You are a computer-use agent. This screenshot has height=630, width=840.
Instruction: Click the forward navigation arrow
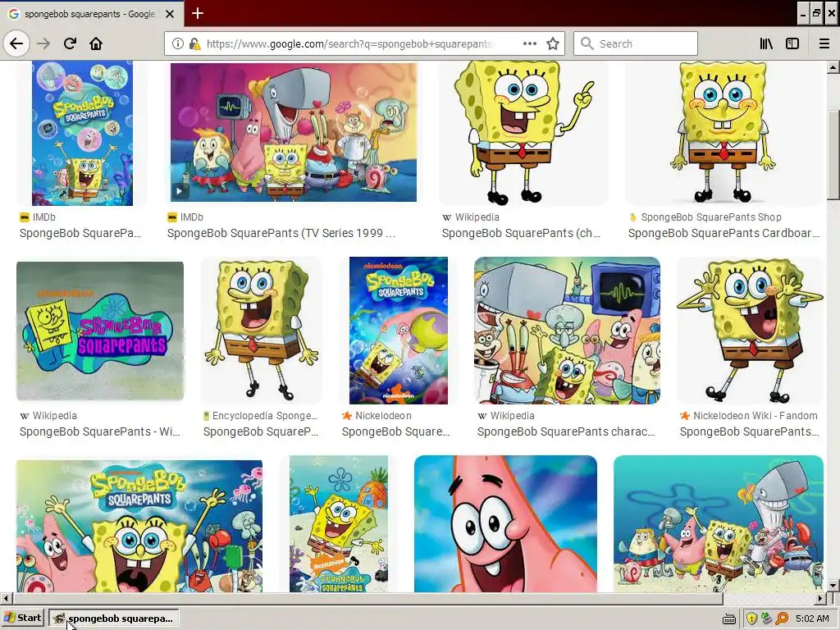[x=43, y=43]
